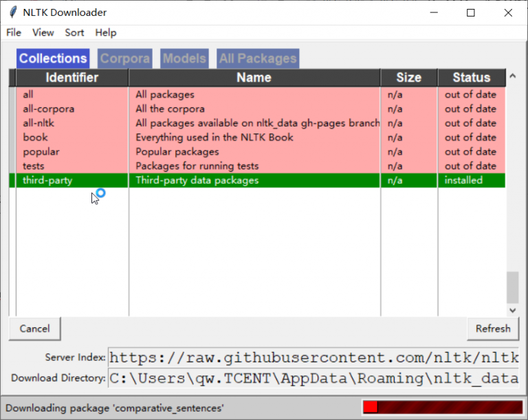Screen dimensions: 528x420
Task: Click the Download Directory path field
Action: (313, 378)
